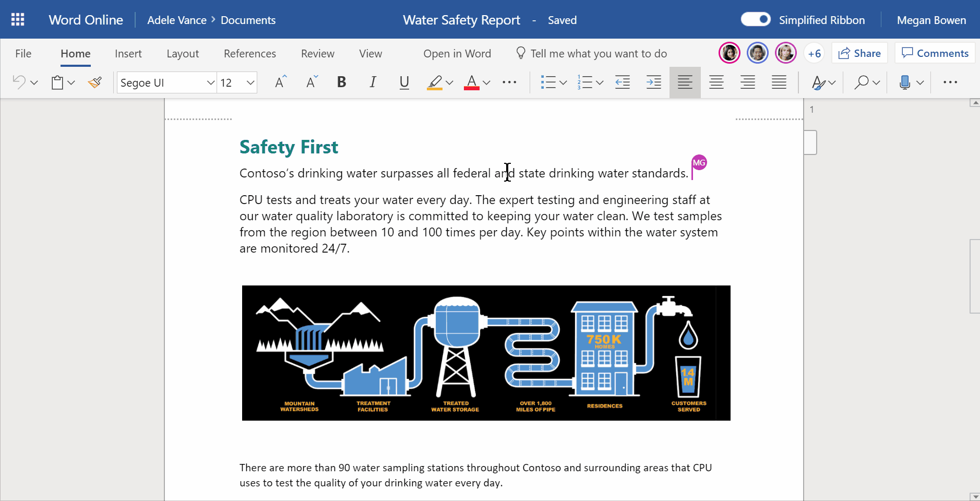
Task: Go to Documents breadcrumb link
Action: coord(248,20)
